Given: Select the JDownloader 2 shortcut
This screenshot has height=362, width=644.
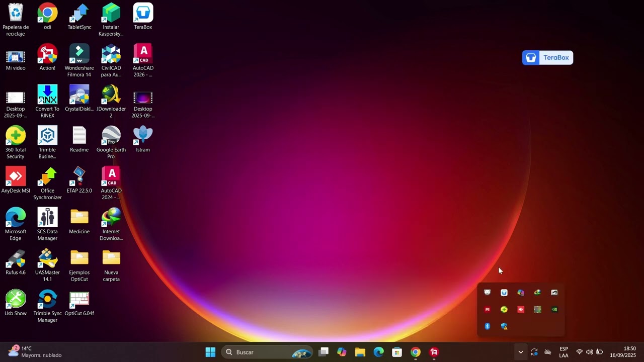Looking at the screenshot, I should tap(111, 102).
